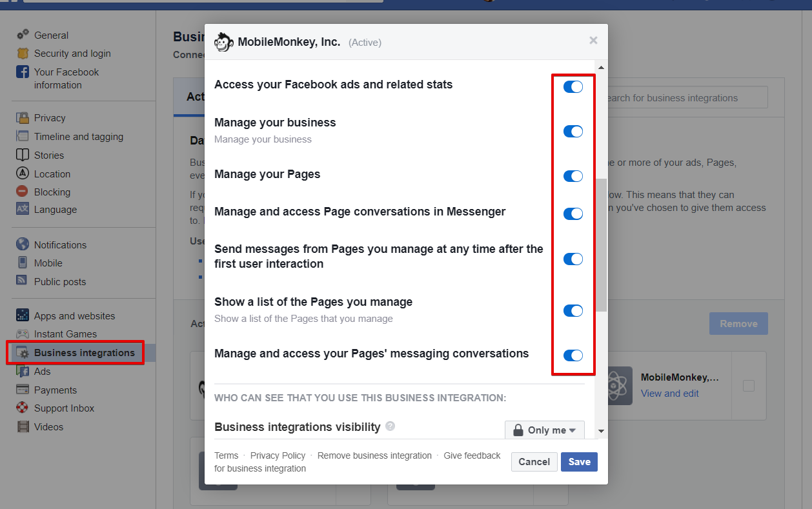Open Payments settings section
The height and width of the screenshot is (509, 812).
point(56,390)
